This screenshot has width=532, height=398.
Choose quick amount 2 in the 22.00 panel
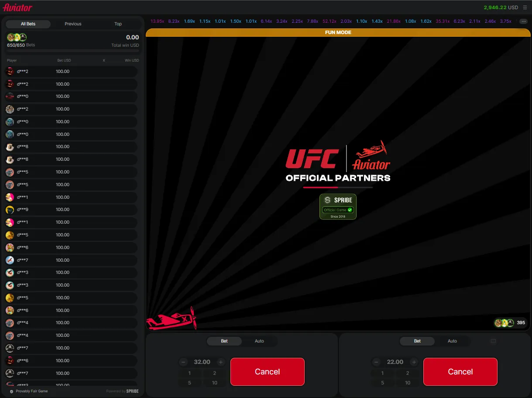[408, 374]
